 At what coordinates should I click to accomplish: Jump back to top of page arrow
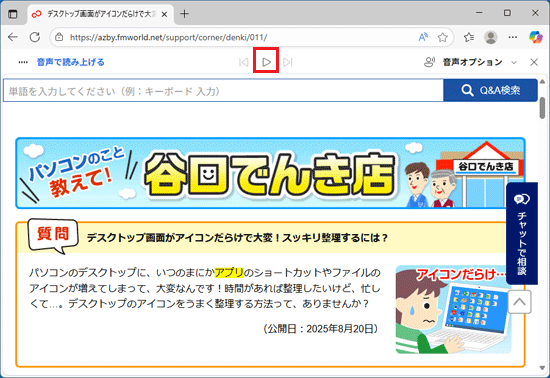point(519,302)
